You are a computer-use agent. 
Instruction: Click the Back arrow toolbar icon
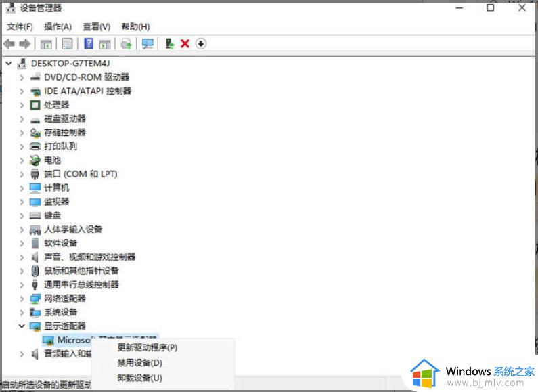pyautogui.click(x=9, y=44)
